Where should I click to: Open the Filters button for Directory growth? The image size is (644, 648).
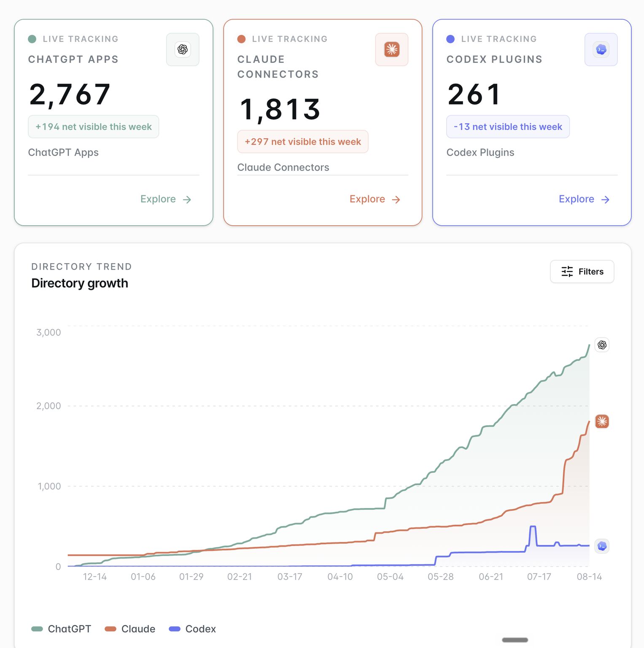[582, 271]
